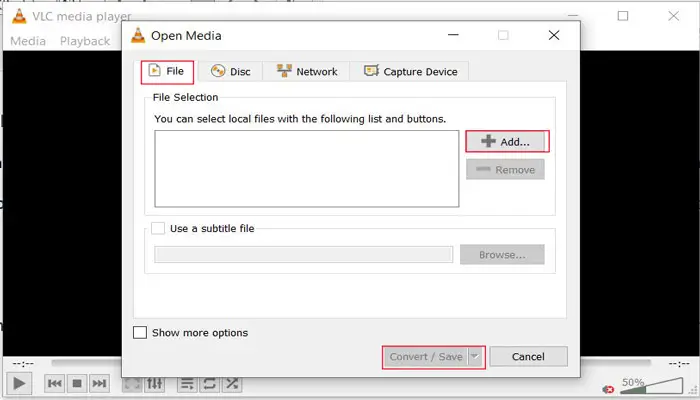Screen dimensions: 700x400
Task: Toggle the loop playback icon
Action: (209, 383)
